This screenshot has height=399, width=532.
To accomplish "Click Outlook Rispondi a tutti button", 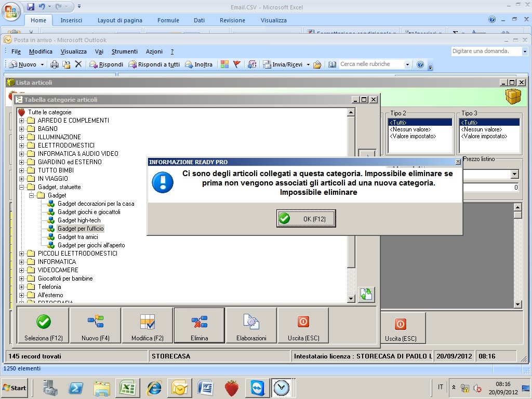I will [x=154, y=64].
